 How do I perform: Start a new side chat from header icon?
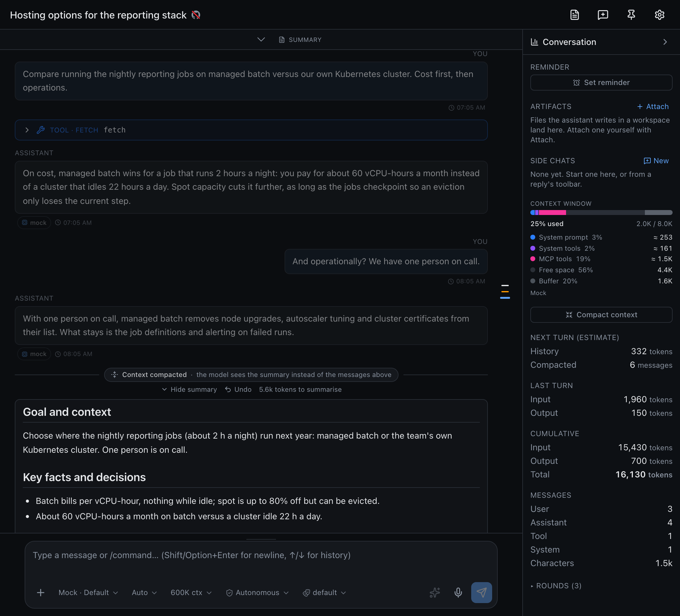603,15
